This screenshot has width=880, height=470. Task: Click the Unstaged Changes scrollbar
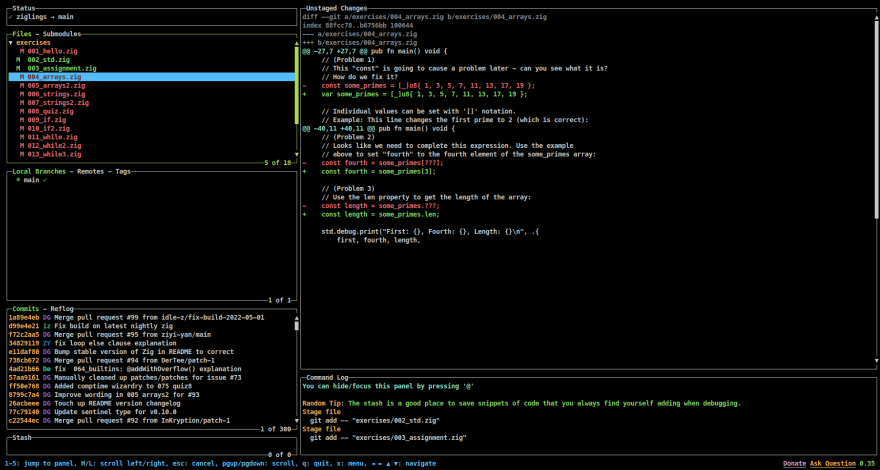(x=877, y=119)
